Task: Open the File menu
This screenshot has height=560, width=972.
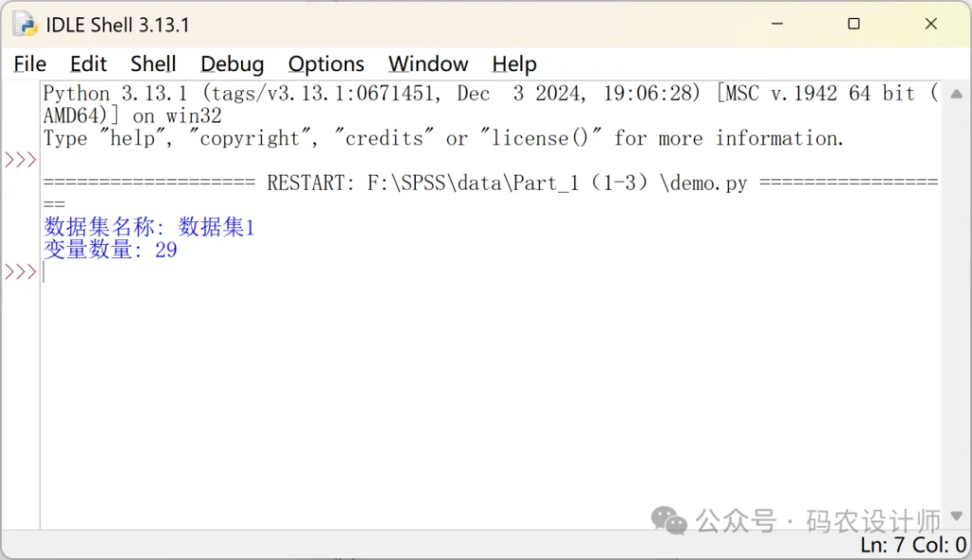Action: click(x=29, y=65)
